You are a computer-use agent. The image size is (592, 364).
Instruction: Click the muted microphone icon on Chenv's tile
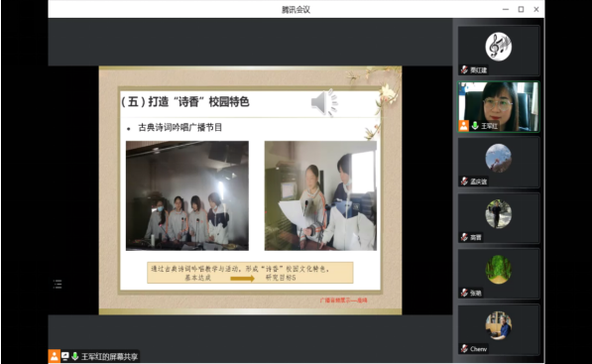pyautogui.click(x=464, y=348)
